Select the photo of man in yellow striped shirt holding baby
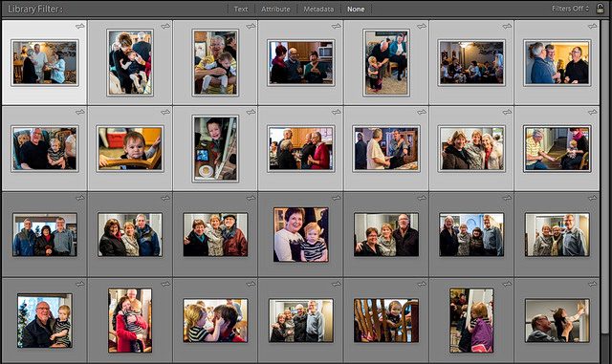Viewport: 612px width, 364px height. click(x=215, y=62)
